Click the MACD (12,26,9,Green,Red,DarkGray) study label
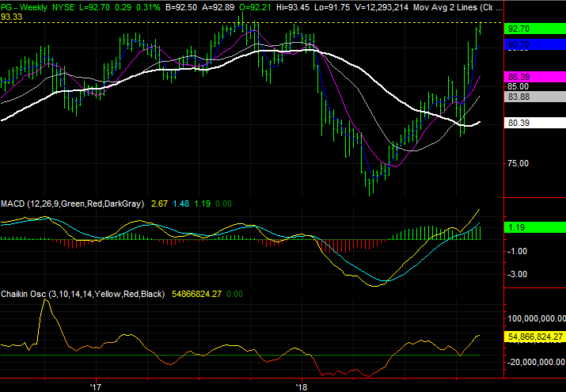 click(x=73, y=204)
